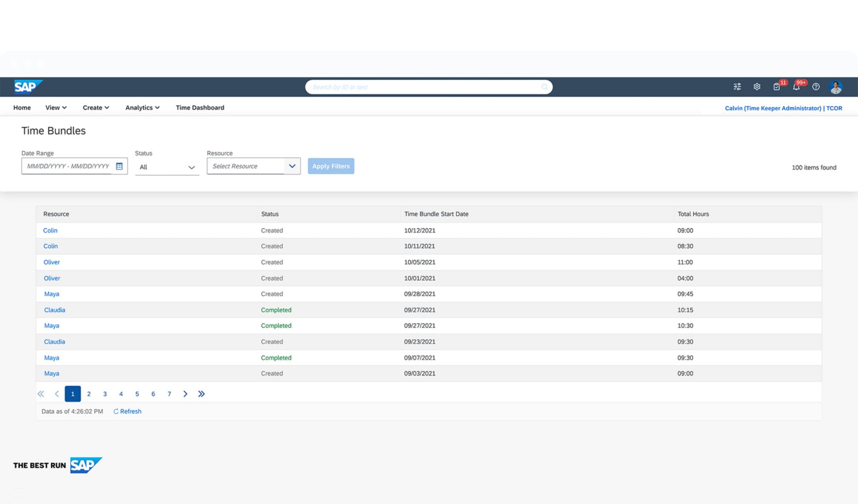858x504 pixels.
Task: Open the View menu
Action: pos(55,108)
